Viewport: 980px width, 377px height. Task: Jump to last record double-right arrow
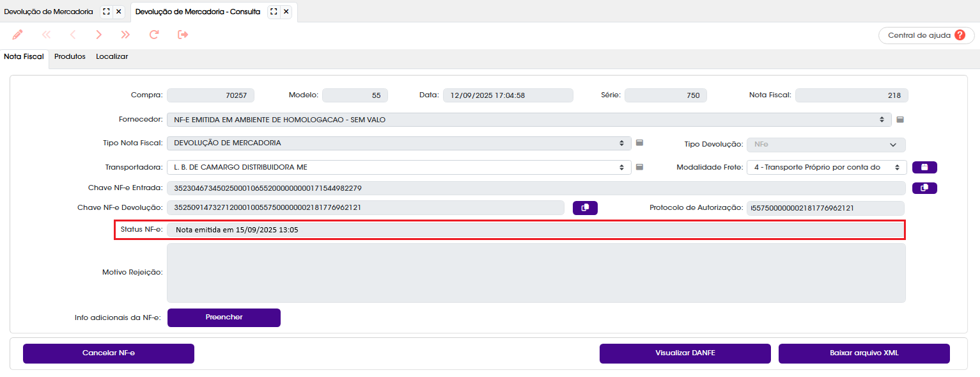(125, 35)
